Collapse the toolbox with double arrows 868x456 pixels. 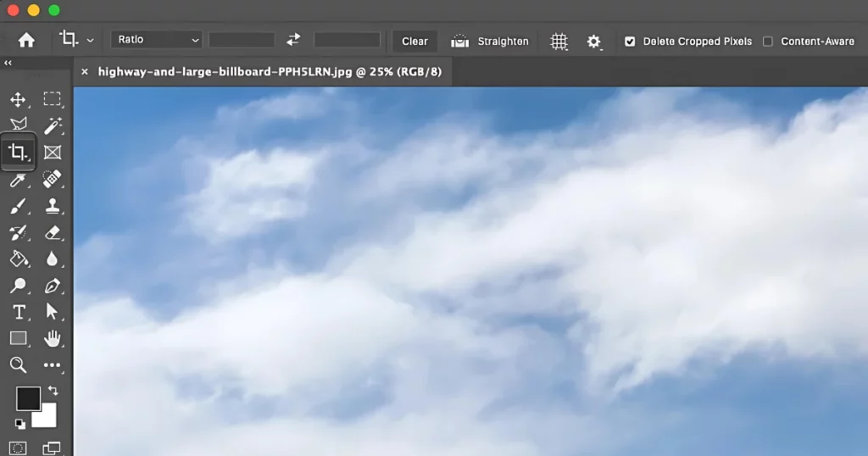coord(8,63)
